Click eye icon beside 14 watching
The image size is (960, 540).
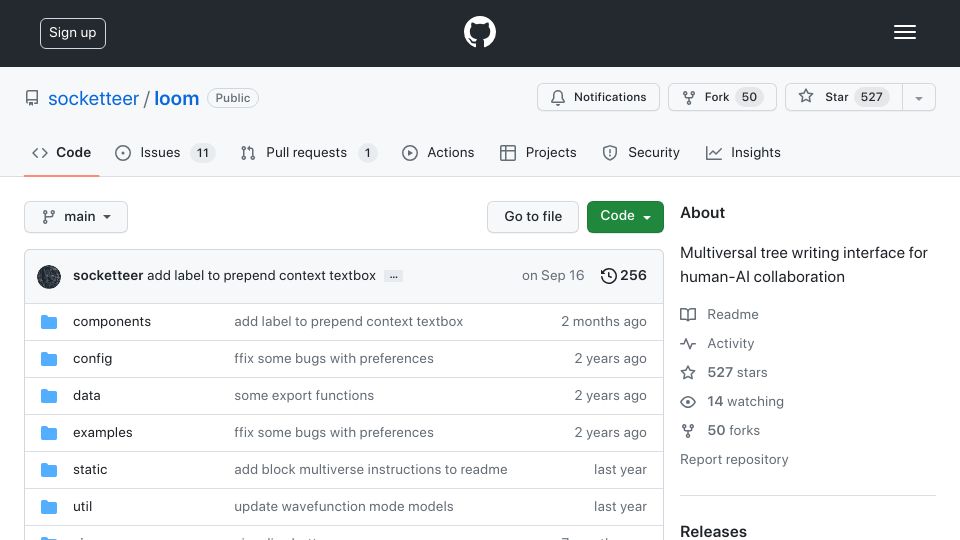(x=688, y=402)
